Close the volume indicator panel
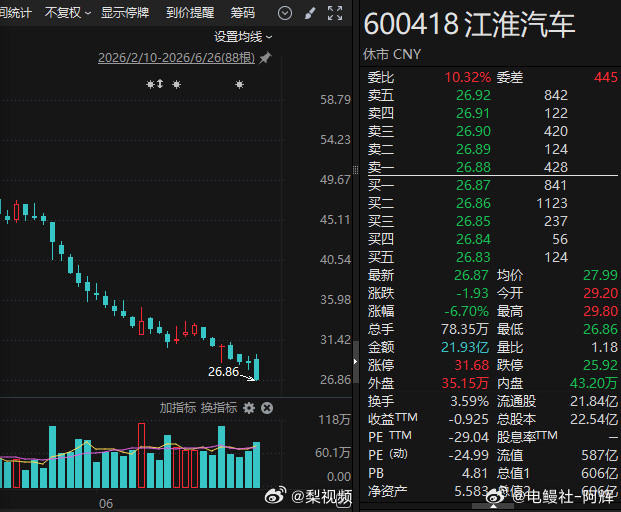The image size is (621, 512). [x=267, y=408]
